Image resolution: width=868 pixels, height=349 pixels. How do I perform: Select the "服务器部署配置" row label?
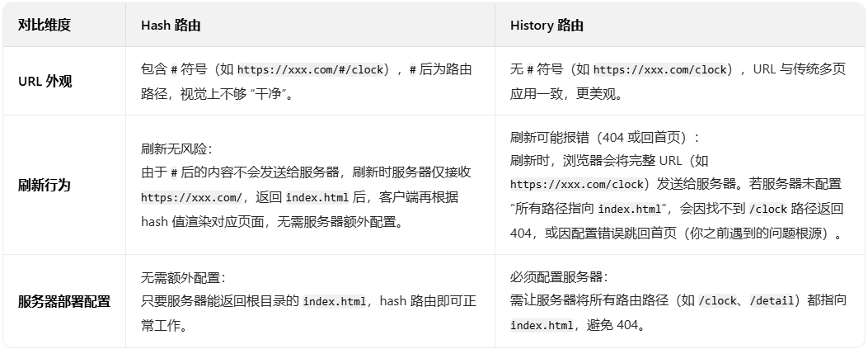(x=64, y=301)
